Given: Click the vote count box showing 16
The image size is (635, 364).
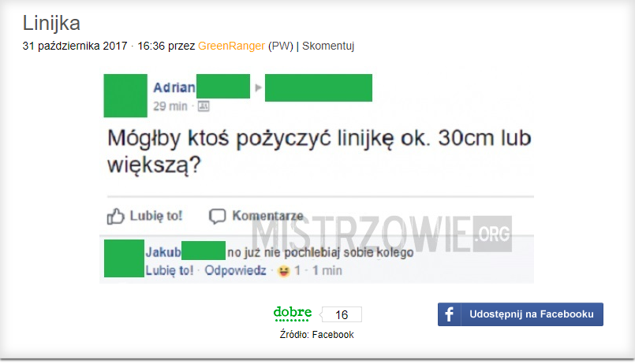Looking at the screenshot, I should point(342,314).
